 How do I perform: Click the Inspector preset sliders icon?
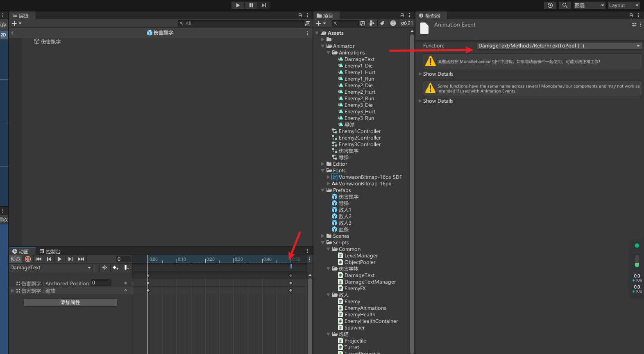tap(634, 25)
